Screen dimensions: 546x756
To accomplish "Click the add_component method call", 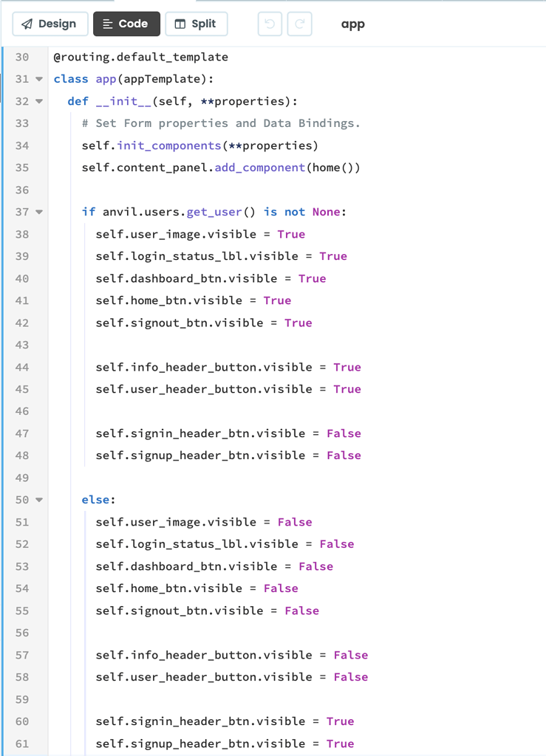I will [260, 168].
